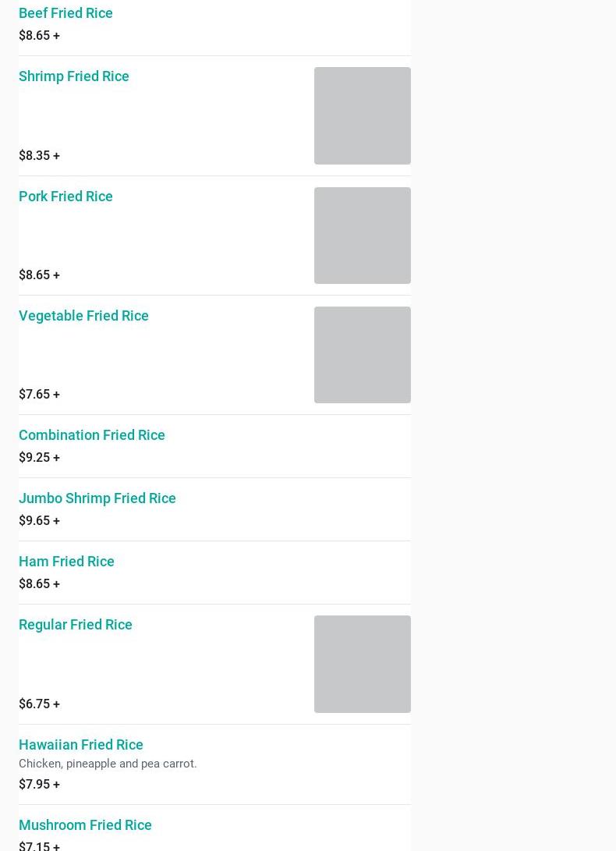The image size is (616, 851).
Task: Click the $6.75 + Regular Fried Rice price
Action: pyautogui.click(x=39, y=704)
